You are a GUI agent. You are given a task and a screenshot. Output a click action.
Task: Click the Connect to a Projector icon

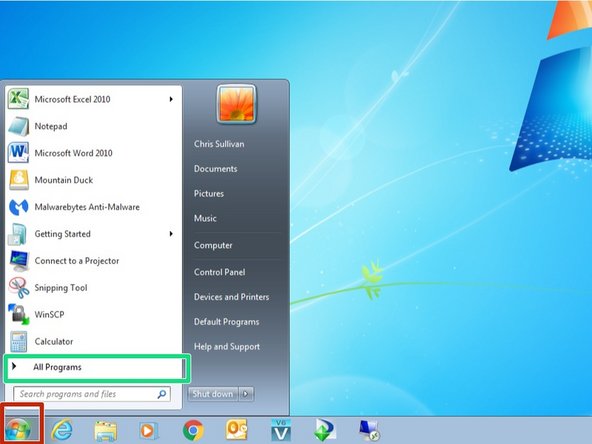point(19,261)
